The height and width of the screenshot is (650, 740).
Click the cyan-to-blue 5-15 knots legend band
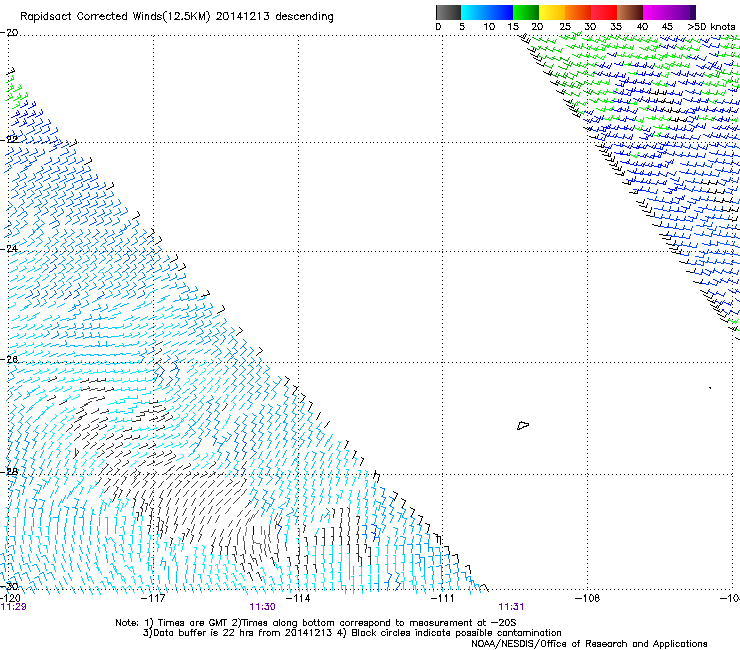pos(487,12)
